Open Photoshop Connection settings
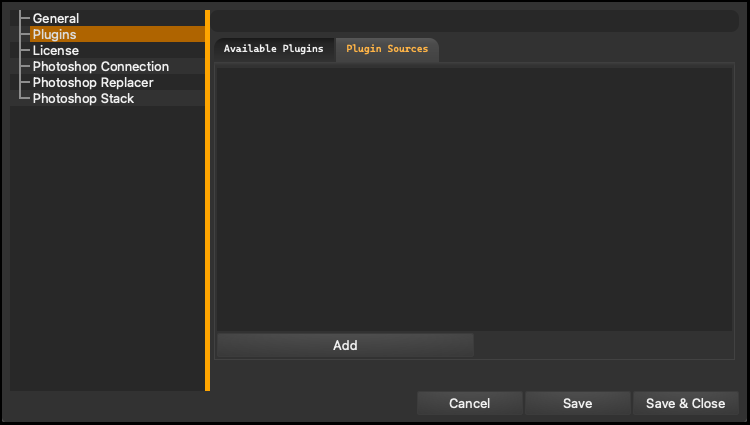 tap(100, 66)
